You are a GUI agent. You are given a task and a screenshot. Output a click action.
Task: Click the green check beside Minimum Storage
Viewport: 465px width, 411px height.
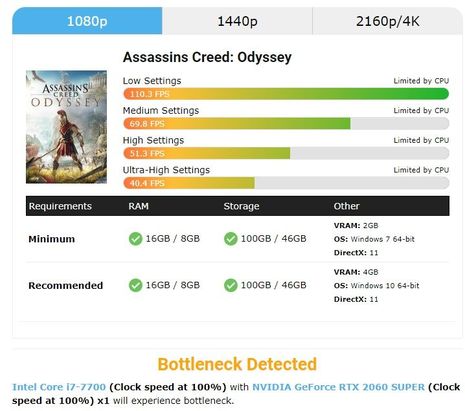(x=231, y=239)
